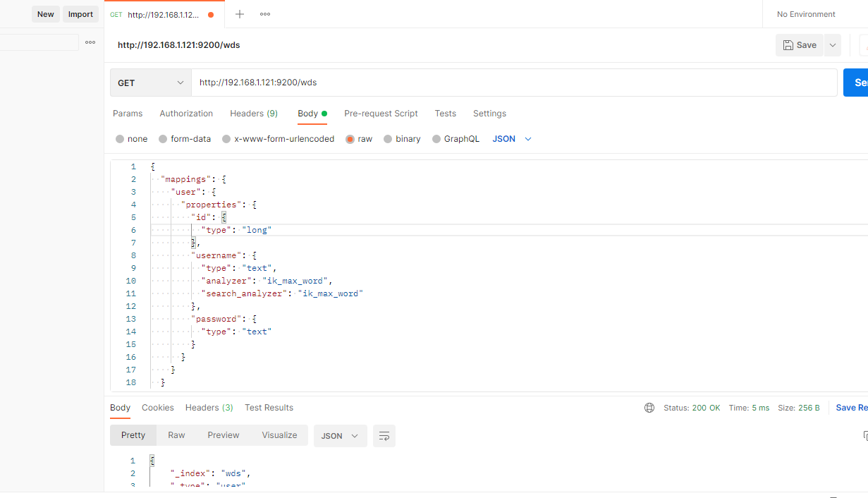Open request Body tab
This screenshot has width=868, height=498.
point(312,114)
